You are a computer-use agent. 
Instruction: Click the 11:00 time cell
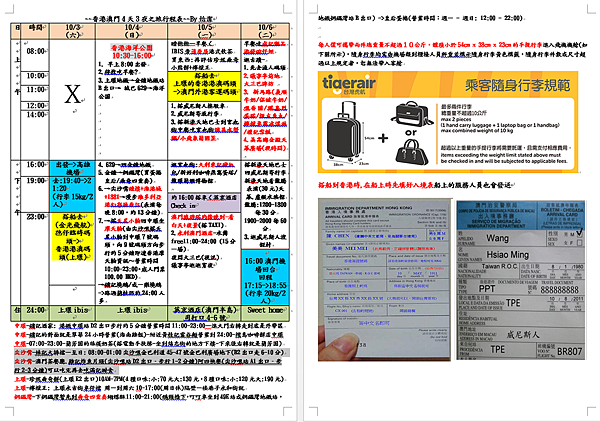coord(35,93)
